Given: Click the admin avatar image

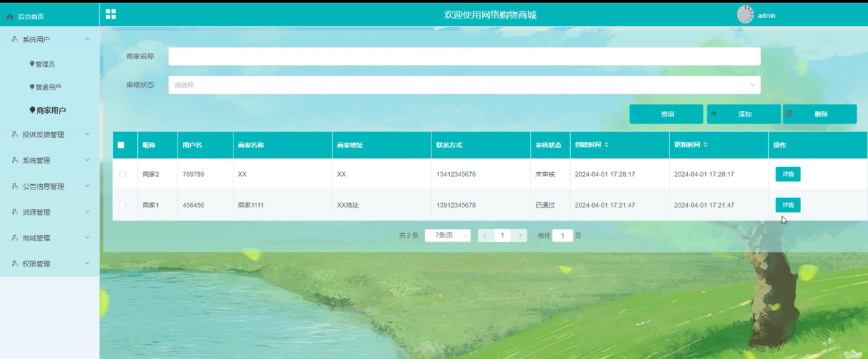Looking at the screenshot, I should click(x=745, y=15).
